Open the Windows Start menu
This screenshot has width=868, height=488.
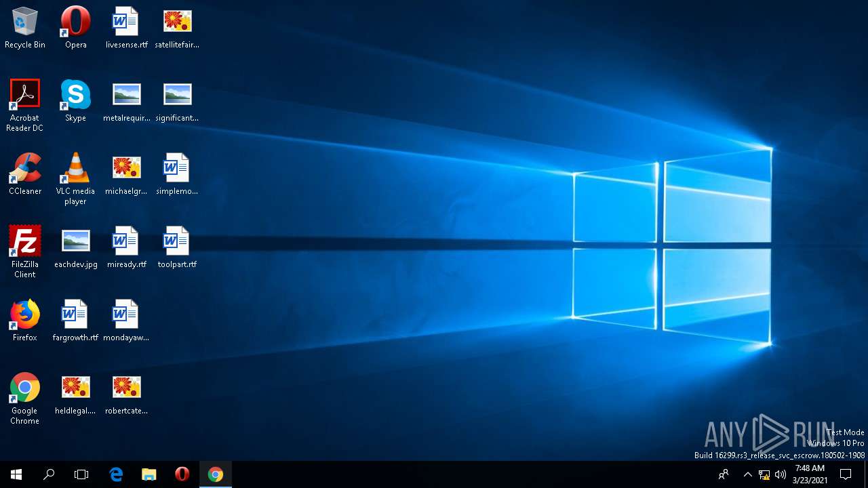[x=16, y=474]
